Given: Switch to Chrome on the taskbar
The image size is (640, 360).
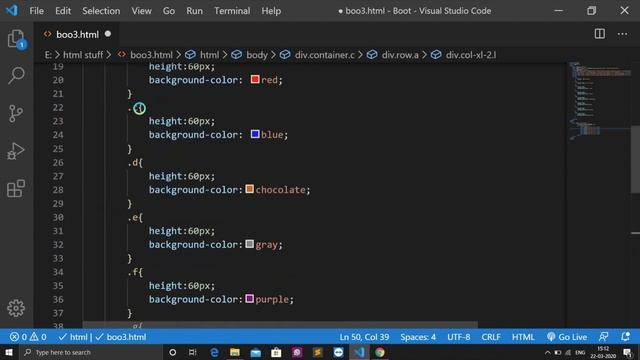Looking at the screenshot, I should pos(380,352).
